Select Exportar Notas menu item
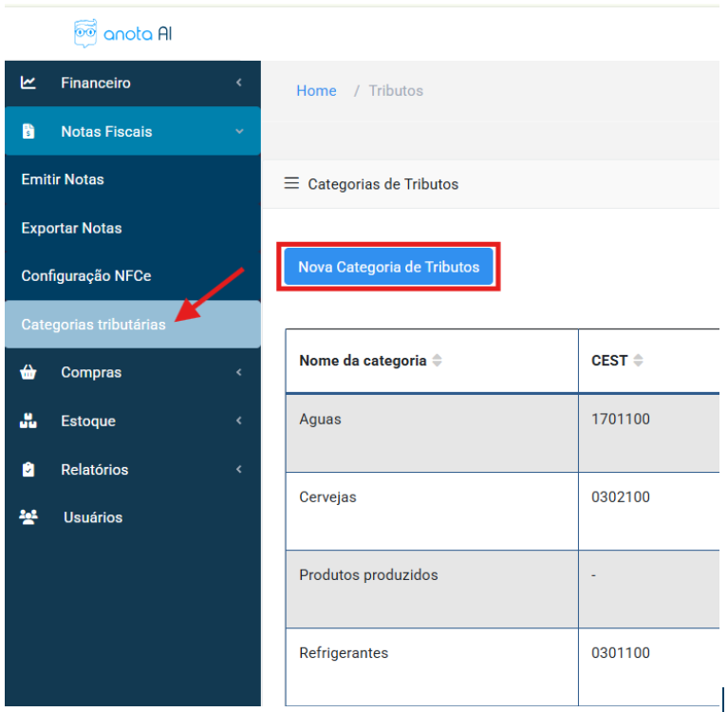Image resolution: width=728 pixels, height=712 pixels. point(71,228)
